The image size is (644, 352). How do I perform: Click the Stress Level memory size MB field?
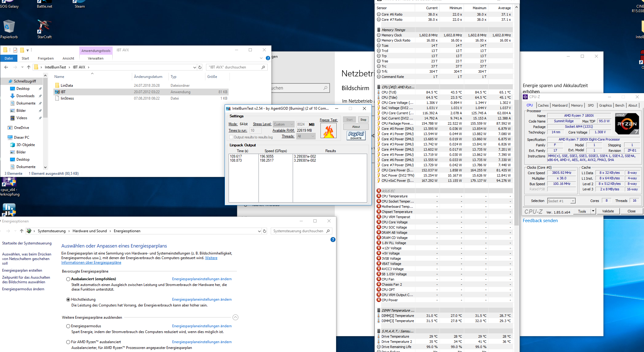pos(302,124)
